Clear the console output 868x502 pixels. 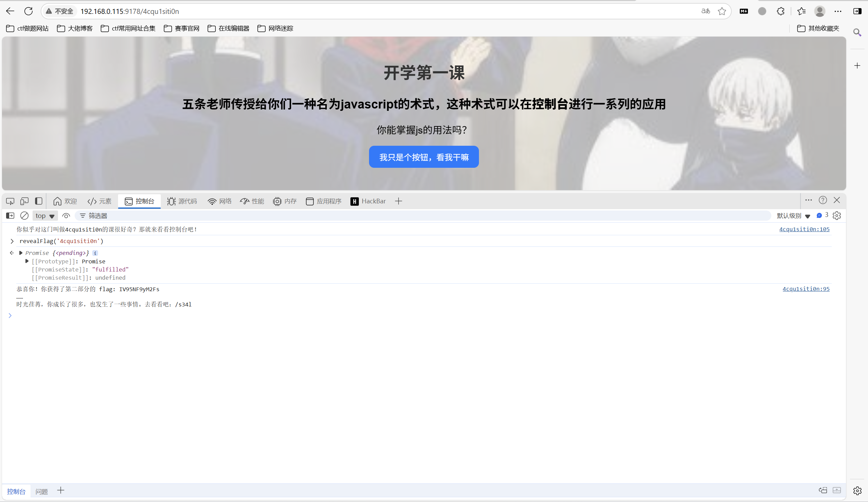tap(24, 216)
